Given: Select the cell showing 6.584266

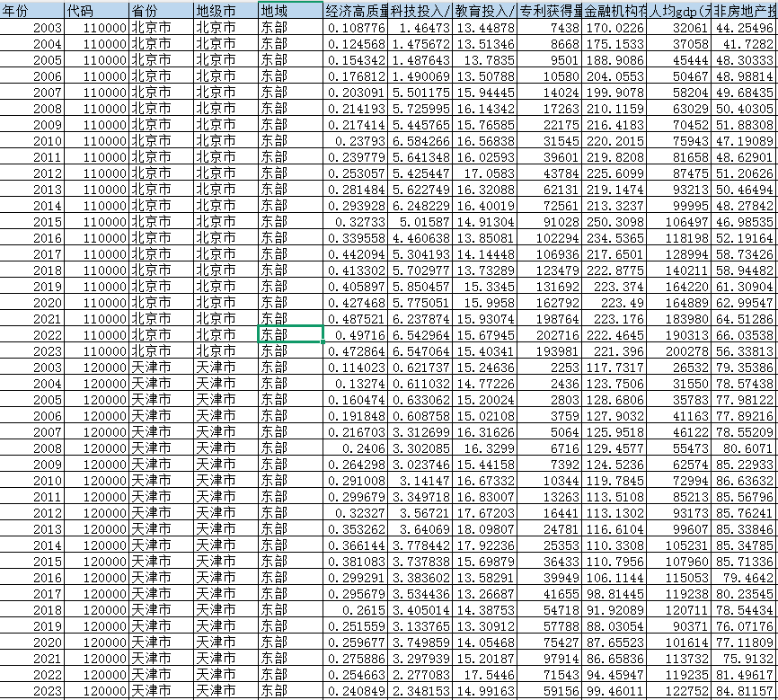Looking at the screenshot, I should click(420, 140).
